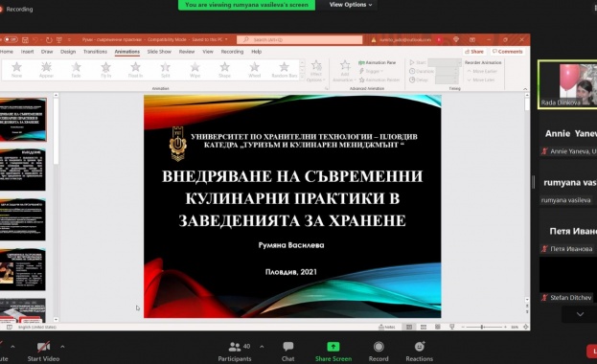
Task: Open the Comments pane button
Action: coord(507,52)
